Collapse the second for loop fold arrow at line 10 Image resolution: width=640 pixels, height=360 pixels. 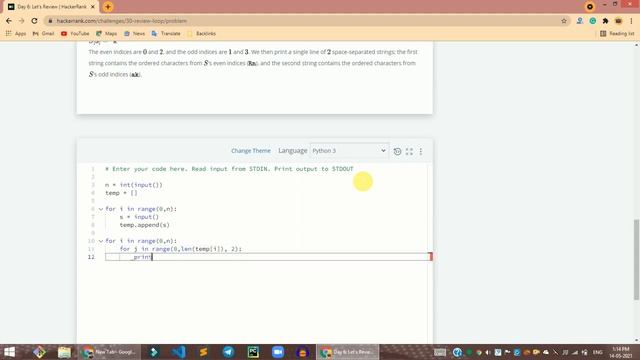tap(101, 241)
